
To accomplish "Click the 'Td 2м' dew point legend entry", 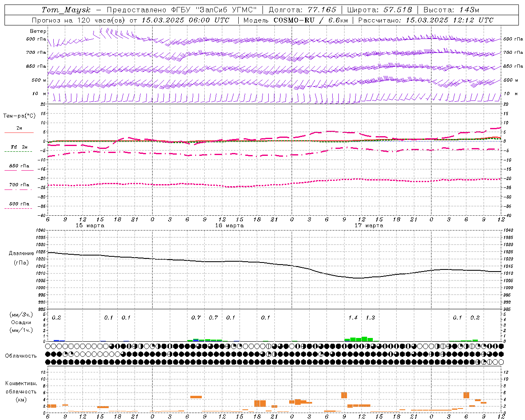I will [19, 147].
